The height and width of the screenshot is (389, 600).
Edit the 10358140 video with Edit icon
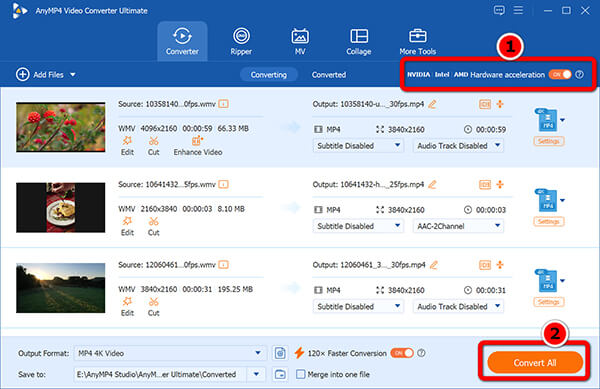[x=127, y=146]
